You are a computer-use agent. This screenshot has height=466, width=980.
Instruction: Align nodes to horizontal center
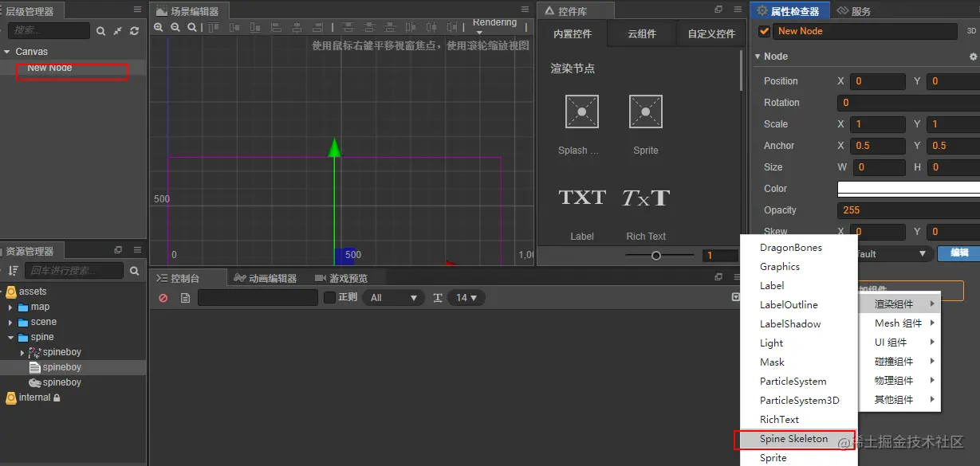click(297, 27)
